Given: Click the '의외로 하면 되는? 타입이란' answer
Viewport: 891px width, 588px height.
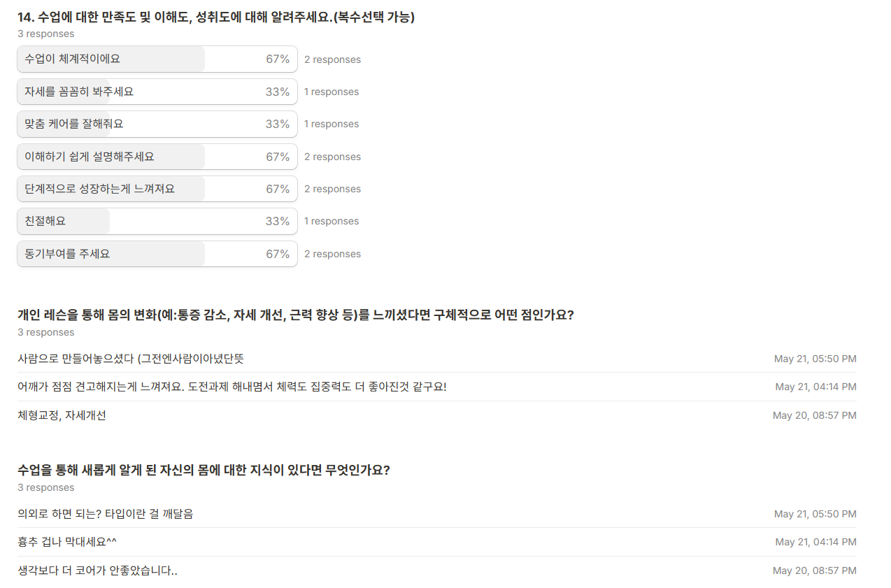Looking at the screenshot, I should coord(105,514).
